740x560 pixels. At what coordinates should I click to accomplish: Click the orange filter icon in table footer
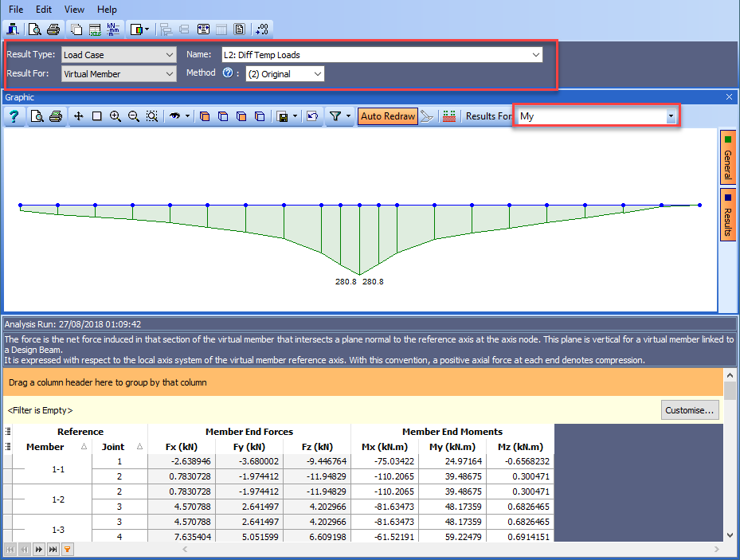coord(68,549)
